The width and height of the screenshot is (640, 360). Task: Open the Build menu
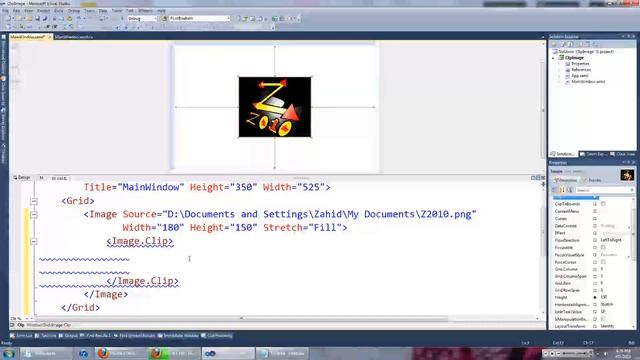point(59,11)
